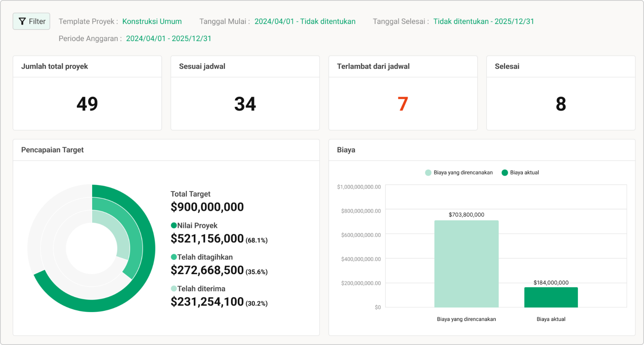This screenshot has height=345, width=644.
Task: Toggle Biaya yang direncanakan series visibility
Action: click(x=460, y=172)
